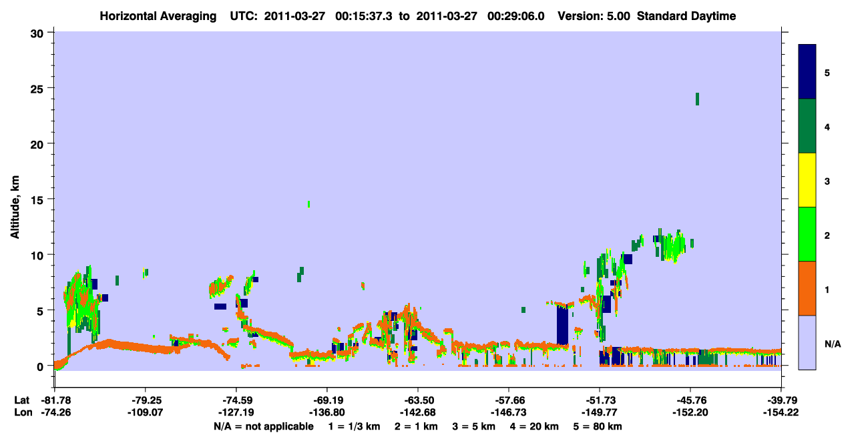Click the start time '00:15:37.3' in title
Screen dimensions: 868x445
(365, 16)
